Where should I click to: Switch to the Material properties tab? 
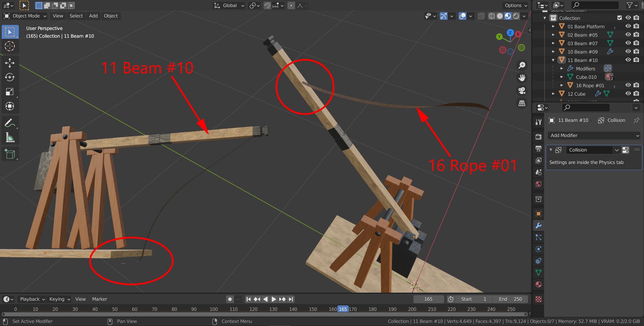point(538,284)
